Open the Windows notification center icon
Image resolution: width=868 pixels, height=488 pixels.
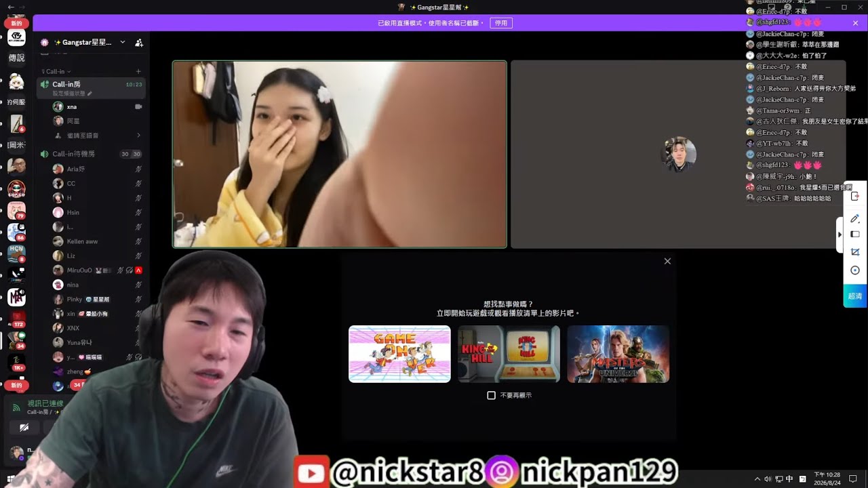[853, 479]
